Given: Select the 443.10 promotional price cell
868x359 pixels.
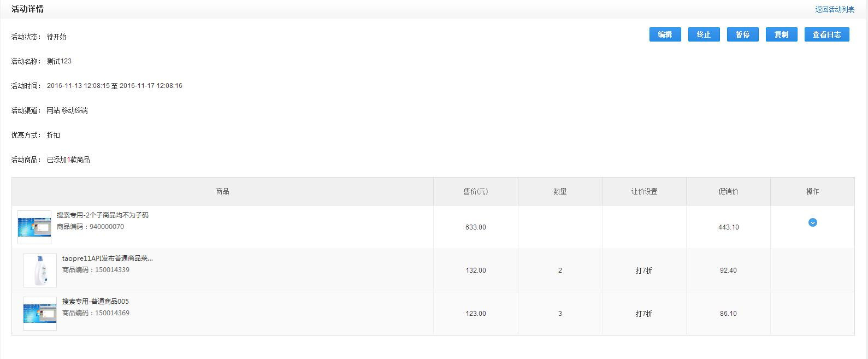Looking at the screenshot, I should 728,227.
